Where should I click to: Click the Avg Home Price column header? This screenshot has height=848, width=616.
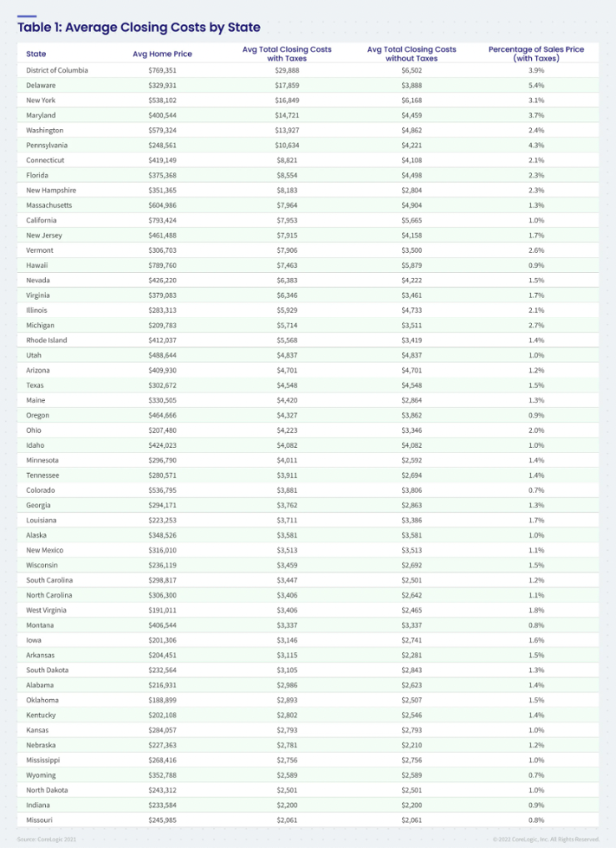coord(162,54)
